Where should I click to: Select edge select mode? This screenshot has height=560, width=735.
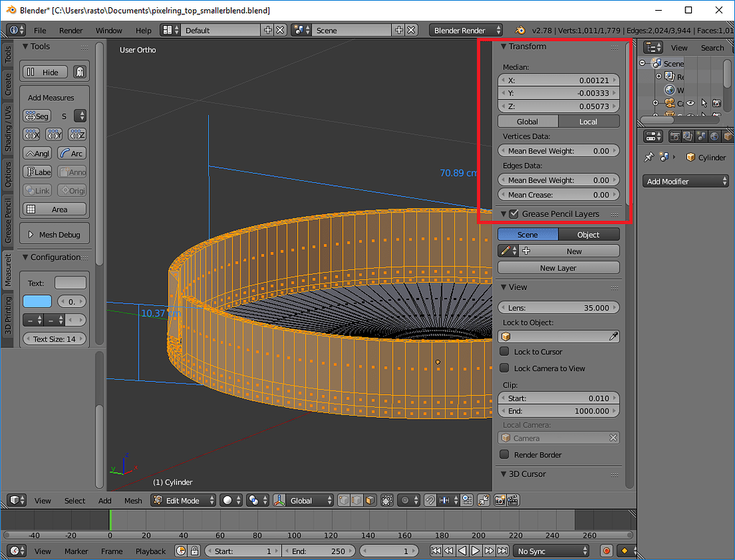click(357, 500)
